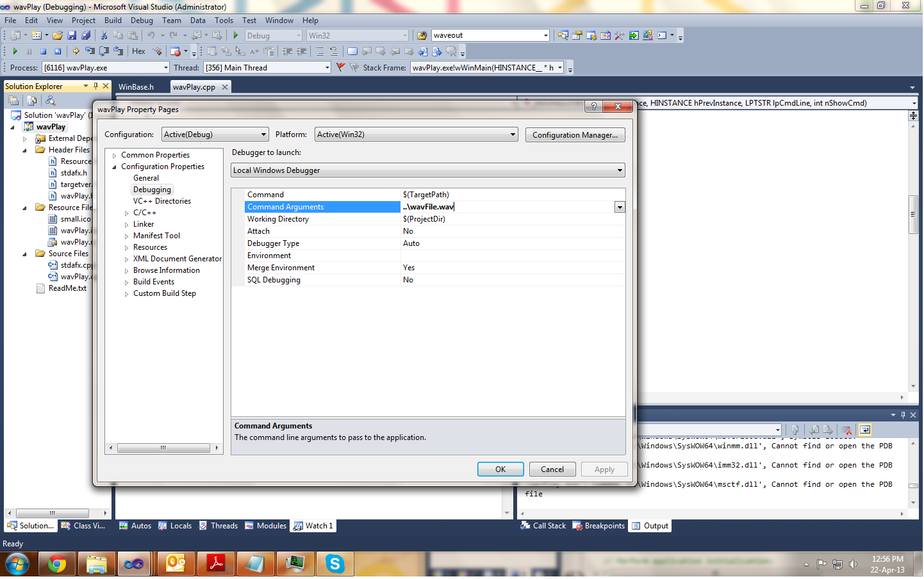The width and height of the screenshot is (924, 579).
Task: Open Skype from the Windows taskbar
Action: pyautogui.click(x=334, y=564)
